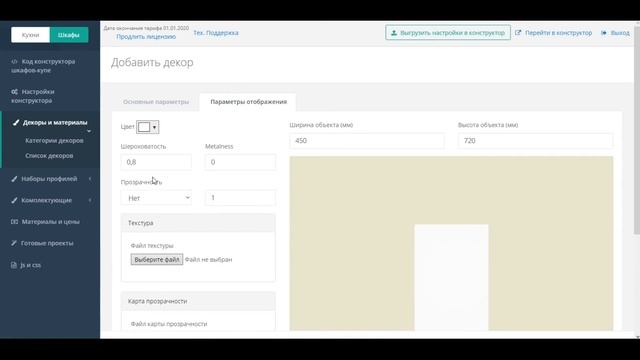Click the vertical page scrollbar

[637, 131]
